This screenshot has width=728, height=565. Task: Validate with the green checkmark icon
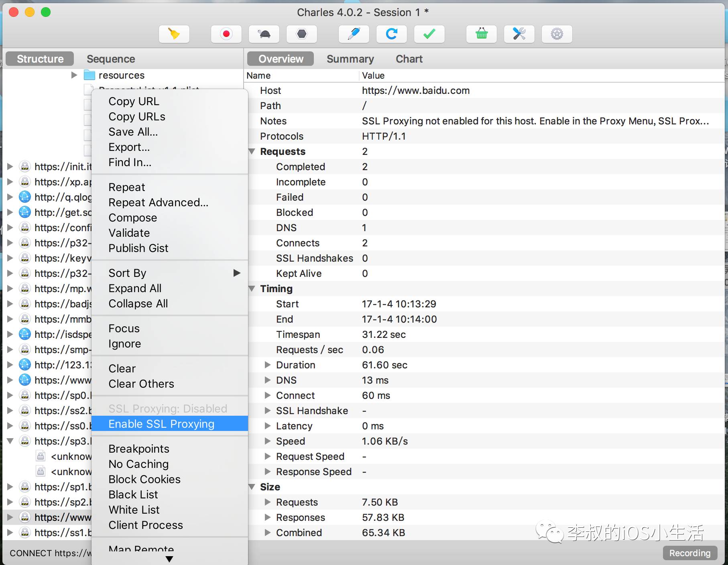[429, 34]
